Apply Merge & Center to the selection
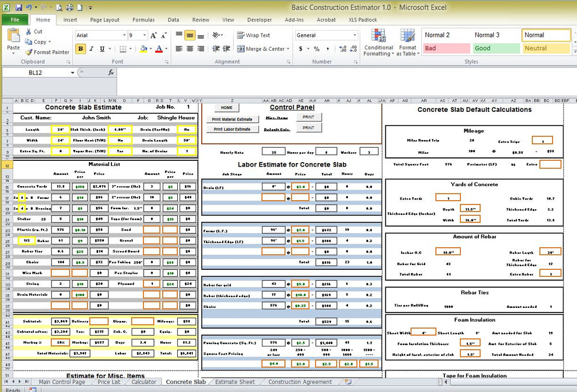The height and width of the screenshot is (392, 577). [x=260, y=49]
